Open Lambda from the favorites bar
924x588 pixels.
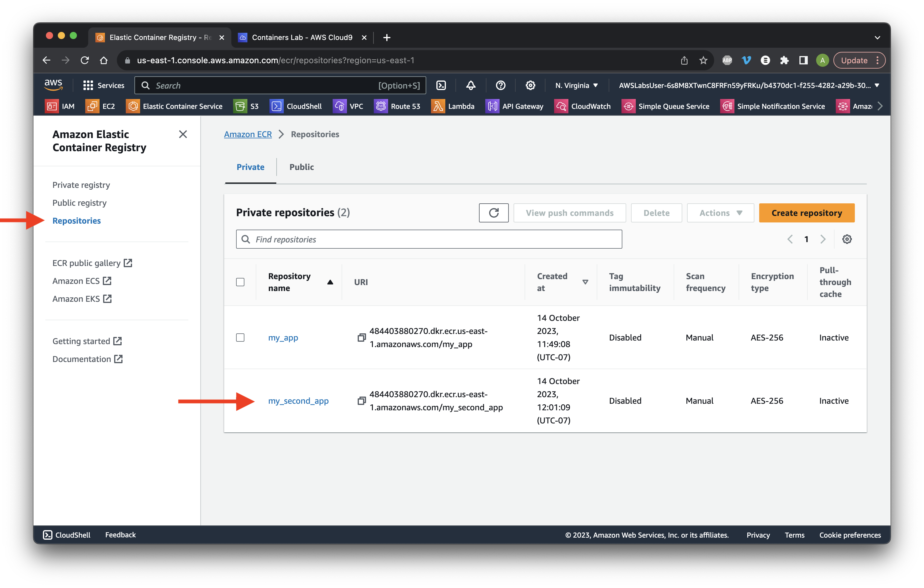453,106
